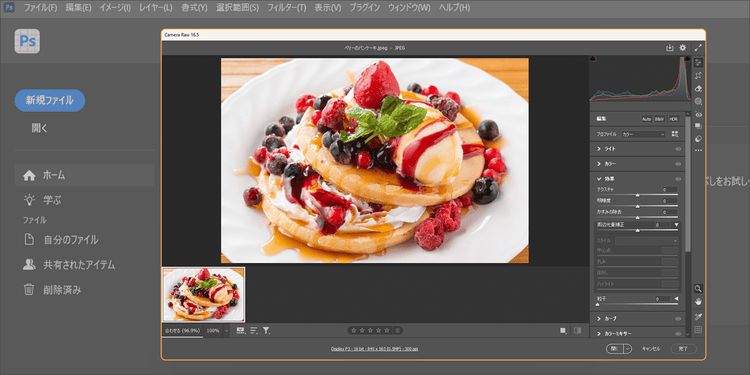Open the レイヤー(L) menu
The image size is (750, 375).
click(x=155, y=8)
